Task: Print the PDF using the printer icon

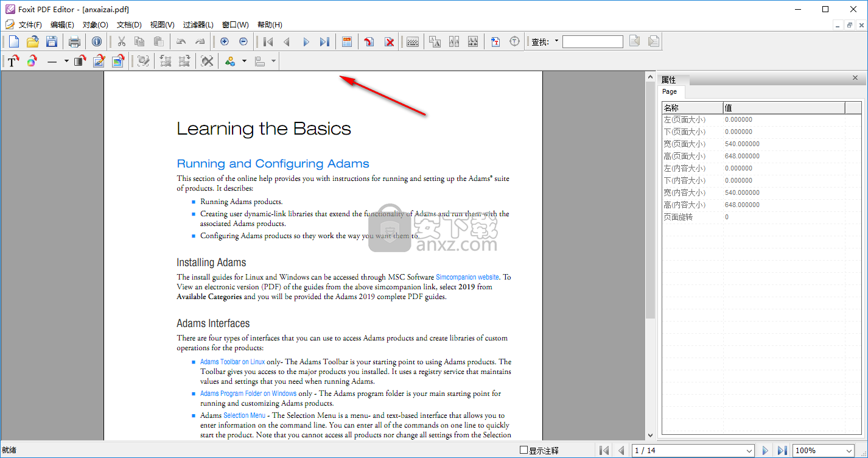Action: pyautogui.click(x=74, y=41)
